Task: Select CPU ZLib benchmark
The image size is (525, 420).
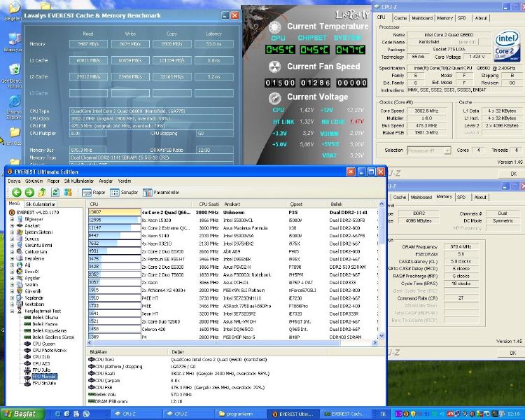Action: point(41,357)
